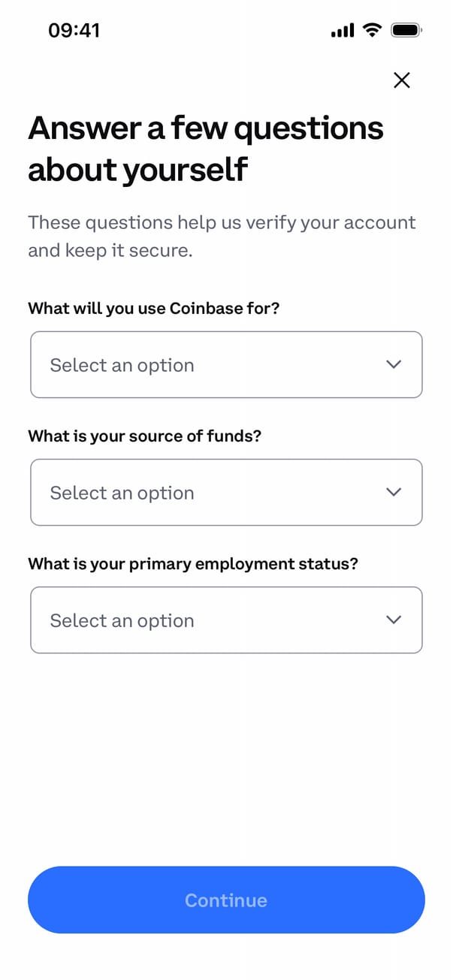Click the chevron in the source of funds dropdown
This screenshot has width=453, height=980.
393,492
